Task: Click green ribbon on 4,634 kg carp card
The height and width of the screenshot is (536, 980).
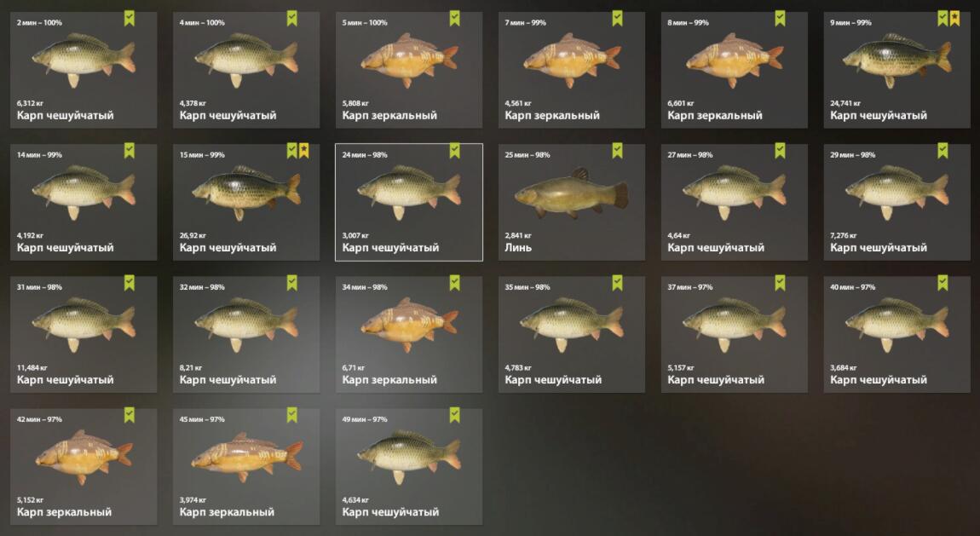Action: click(455, 415)
